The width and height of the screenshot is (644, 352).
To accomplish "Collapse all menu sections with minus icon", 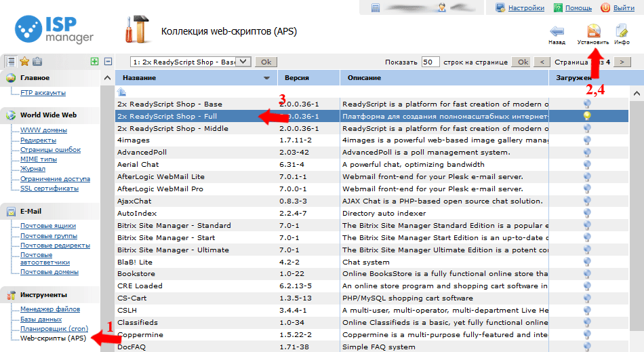I will [108, 62].
